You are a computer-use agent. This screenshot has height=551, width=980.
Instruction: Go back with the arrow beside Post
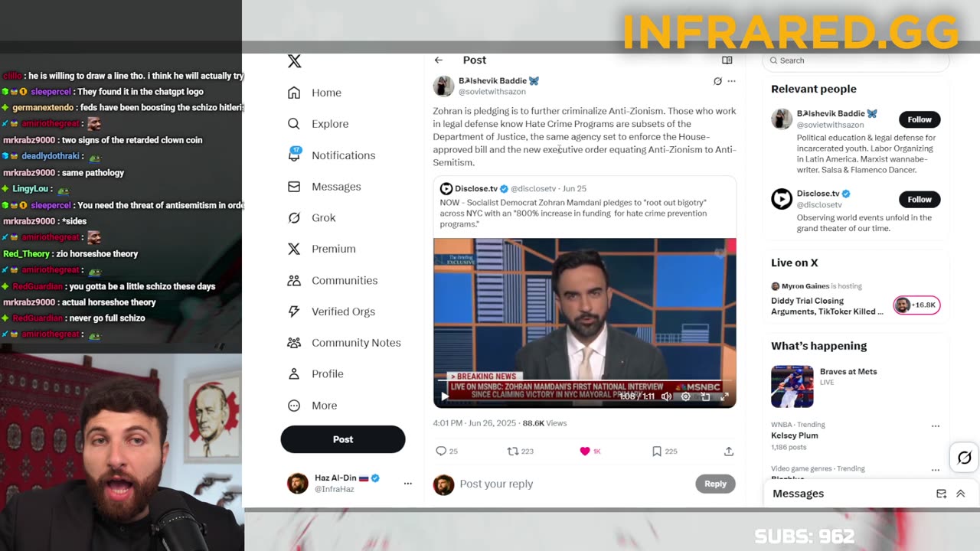[438, 60]
